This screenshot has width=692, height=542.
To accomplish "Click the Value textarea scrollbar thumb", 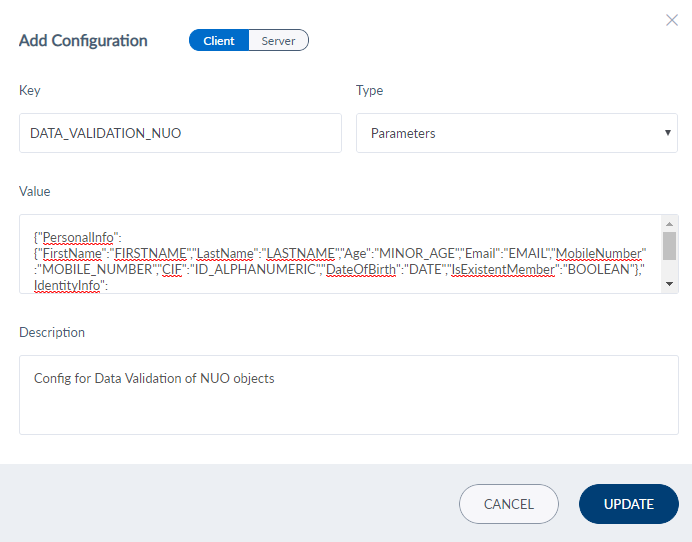I will [x=669, y=246].
